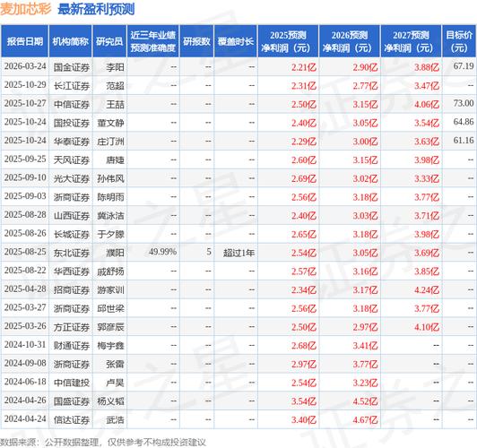The height and width of the screenshot is (448, 477).
Task: Click 4.24亿 in 招商证券 row
Action: (x=427, y=290)
